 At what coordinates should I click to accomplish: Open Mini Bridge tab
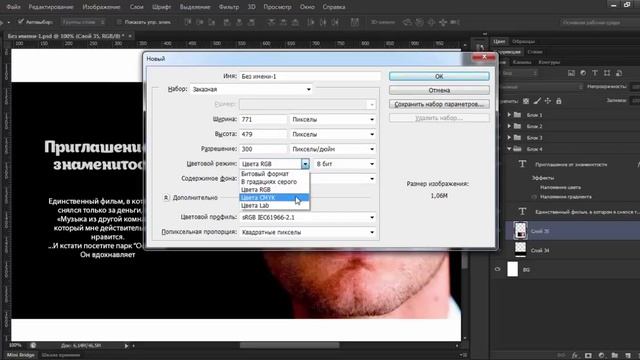pos(20,355)
